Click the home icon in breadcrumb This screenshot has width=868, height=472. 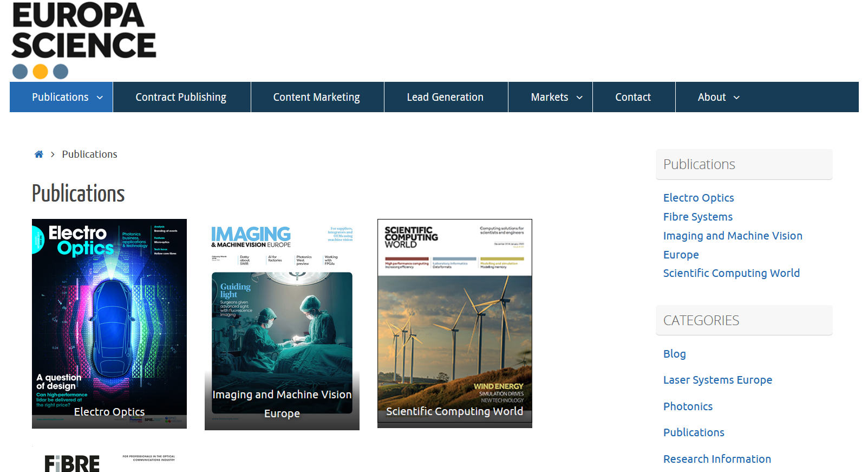[x=38, y=154]
